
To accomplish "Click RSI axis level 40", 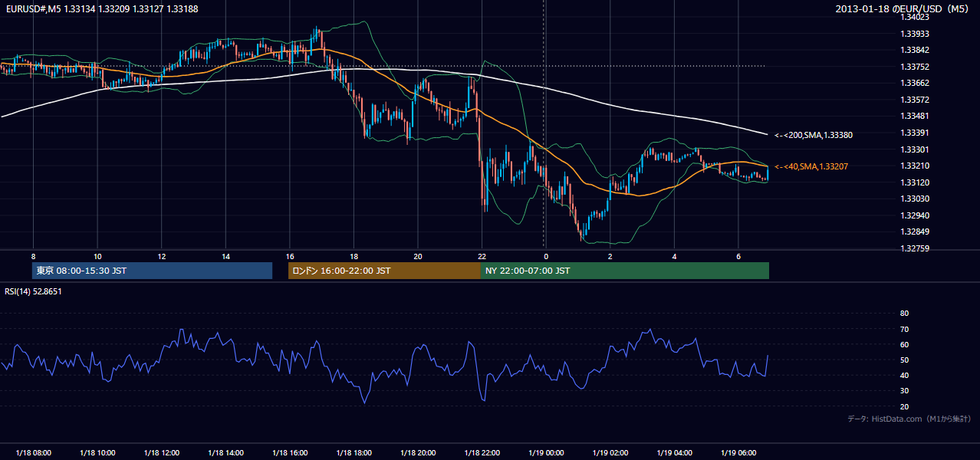I will coord(905,375).
